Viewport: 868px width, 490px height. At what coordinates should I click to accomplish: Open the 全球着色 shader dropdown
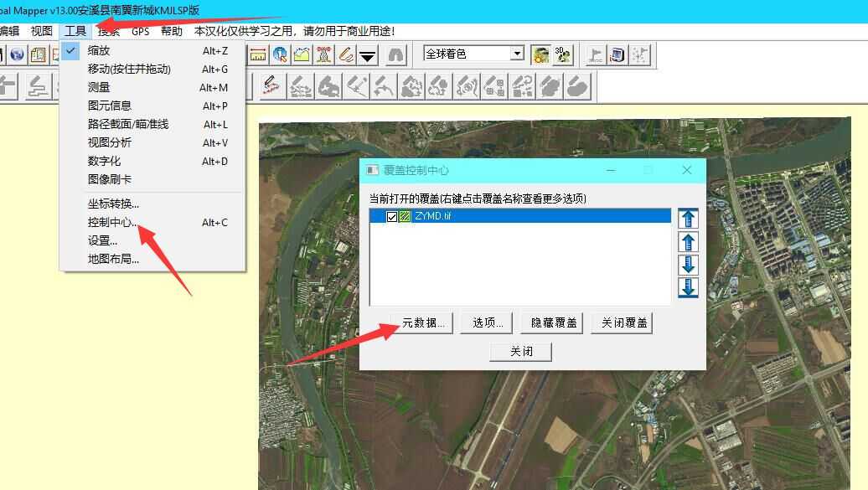(x=517, y=54)
